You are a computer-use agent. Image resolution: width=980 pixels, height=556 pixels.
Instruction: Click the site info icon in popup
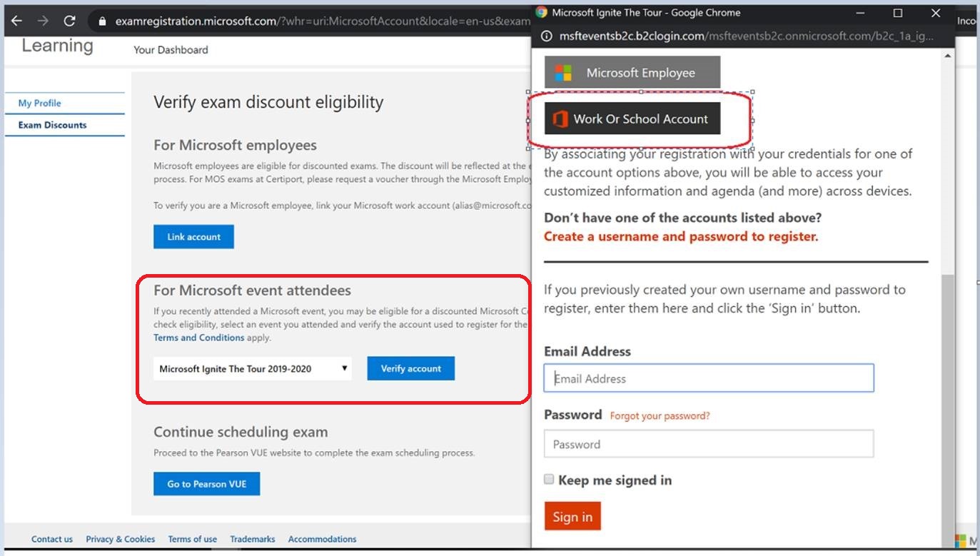[546, 36]
